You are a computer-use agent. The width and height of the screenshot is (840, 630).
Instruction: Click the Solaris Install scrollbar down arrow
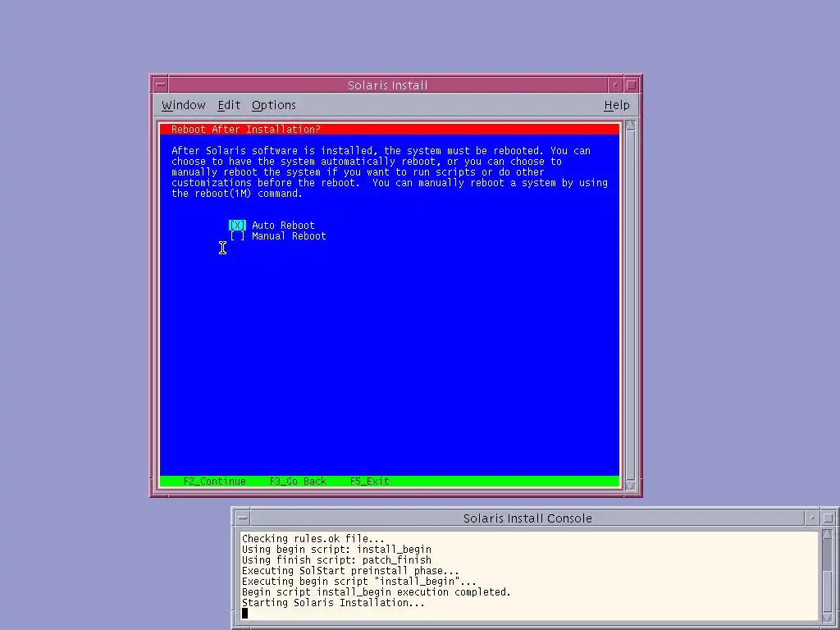[630, 486]
